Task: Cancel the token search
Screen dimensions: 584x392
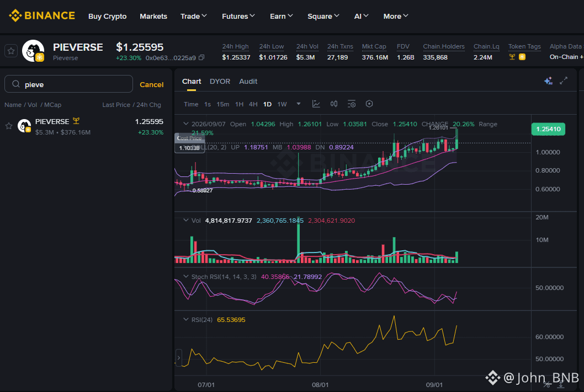Action: pyautogui.click(x=152, y=85)
